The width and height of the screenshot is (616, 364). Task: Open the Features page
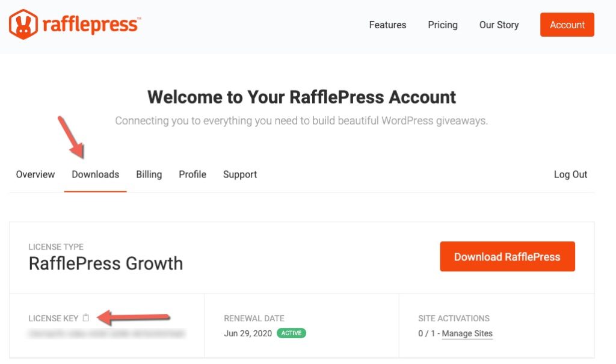click(x=387, y=25)
